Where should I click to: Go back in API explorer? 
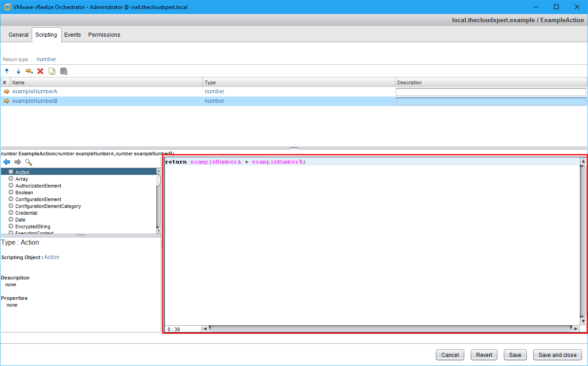(6, 162)
